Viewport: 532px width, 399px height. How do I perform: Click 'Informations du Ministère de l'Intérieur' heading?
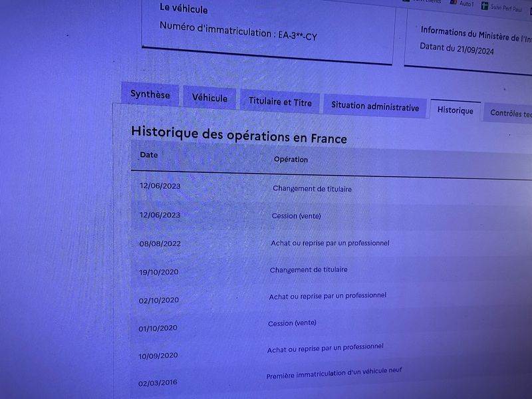(x=476, y=34)
